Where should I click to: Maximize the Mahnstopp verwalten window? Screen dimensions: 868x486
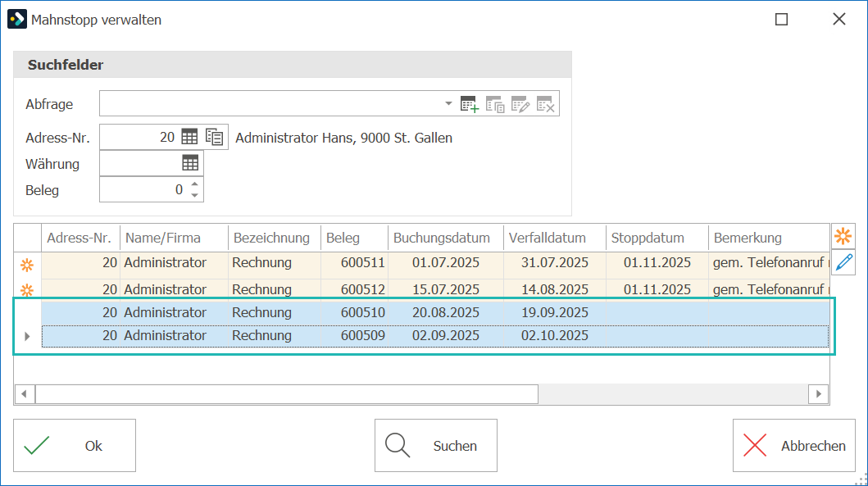(781, 20)
